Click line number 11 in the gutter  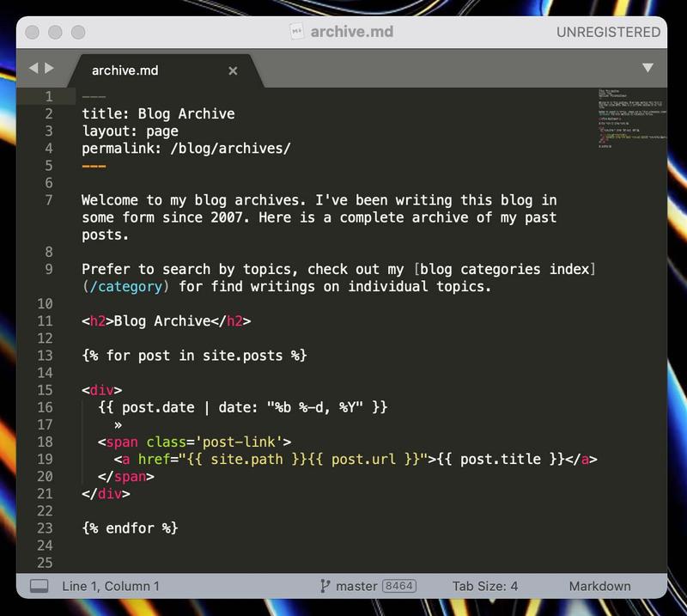click(x=45, y=320)
